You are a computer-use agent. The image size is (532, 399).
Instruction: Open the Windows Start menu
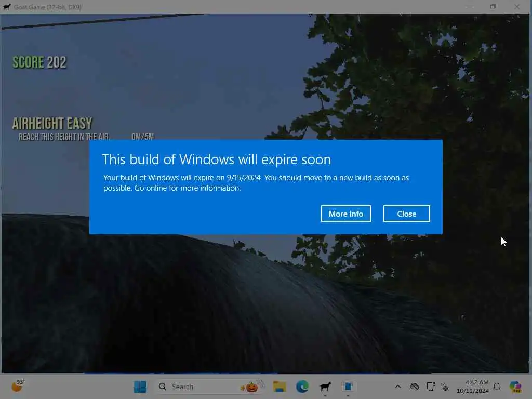tap(140, 387)
